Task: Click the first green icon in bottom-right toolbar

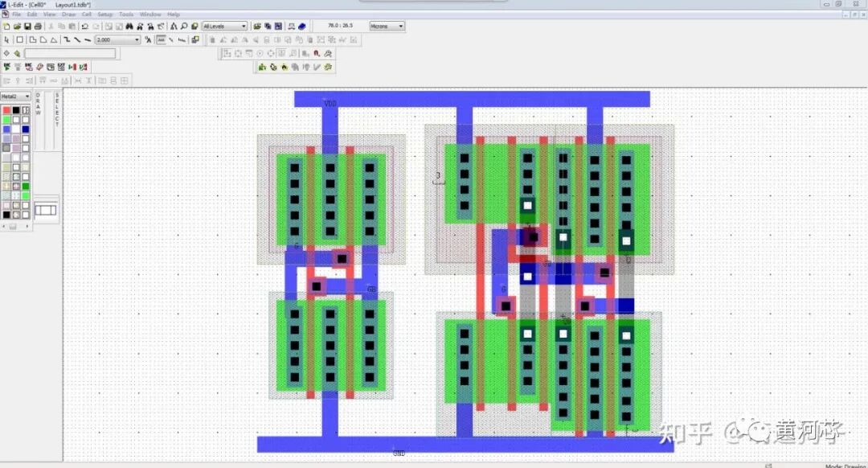Action: tap(262, 67)
